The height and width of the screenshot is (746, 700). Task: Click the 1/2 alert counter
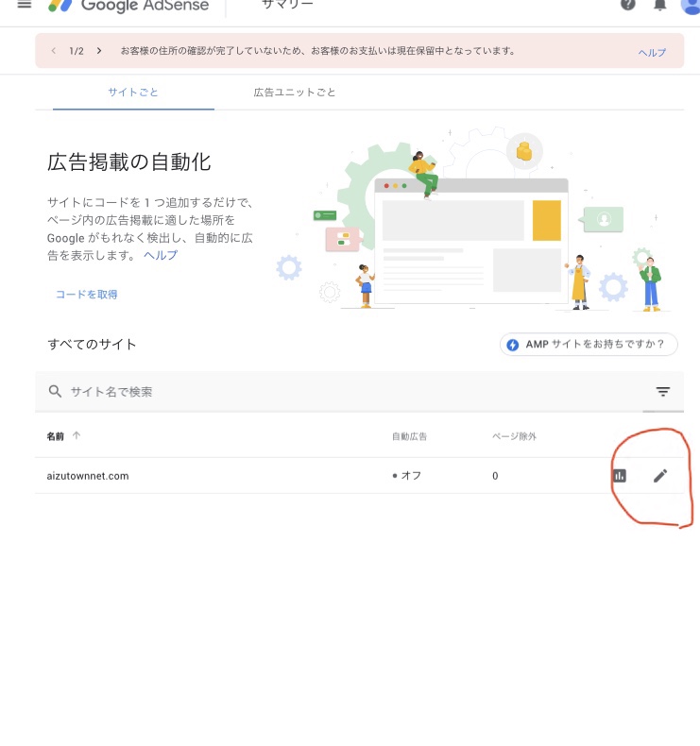77,51
